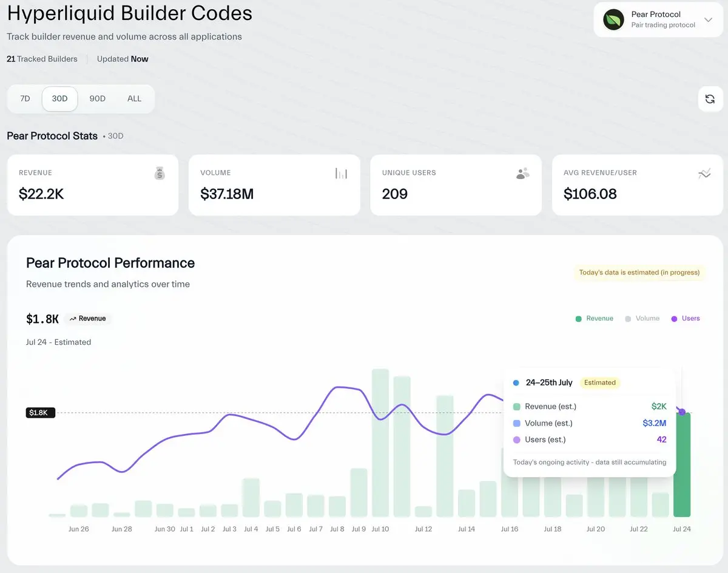Click the Pear Protocol leaf logo
Image resolution: width=728 pixels, height=573 pixels.
(613, 20)
